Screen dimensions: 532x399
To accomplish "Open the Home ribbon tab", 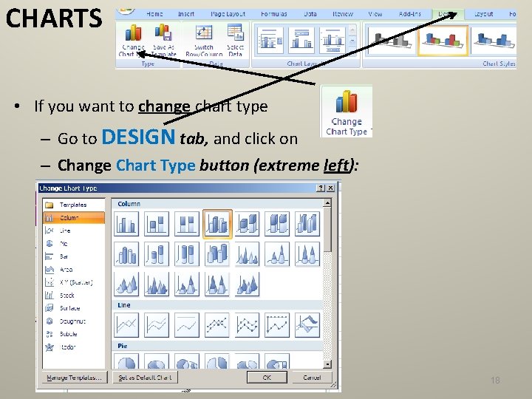I will (x=154, y=14).
